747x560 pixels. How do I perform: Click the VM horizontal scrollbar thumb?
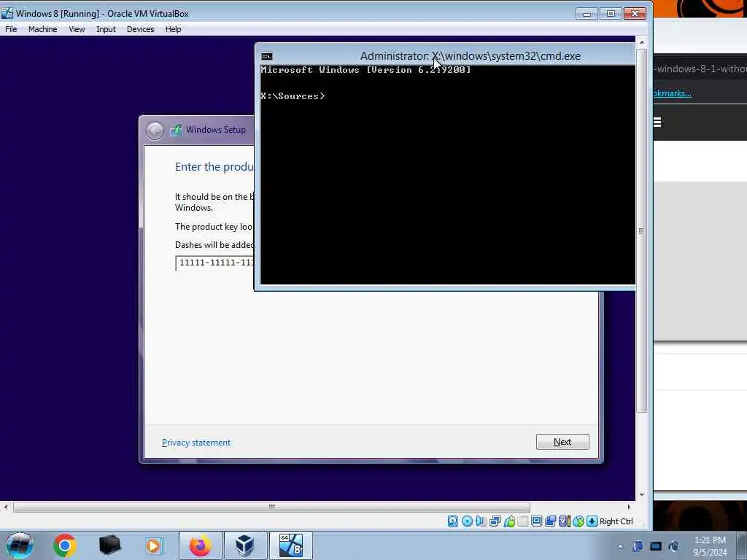[x=271, y=507]
